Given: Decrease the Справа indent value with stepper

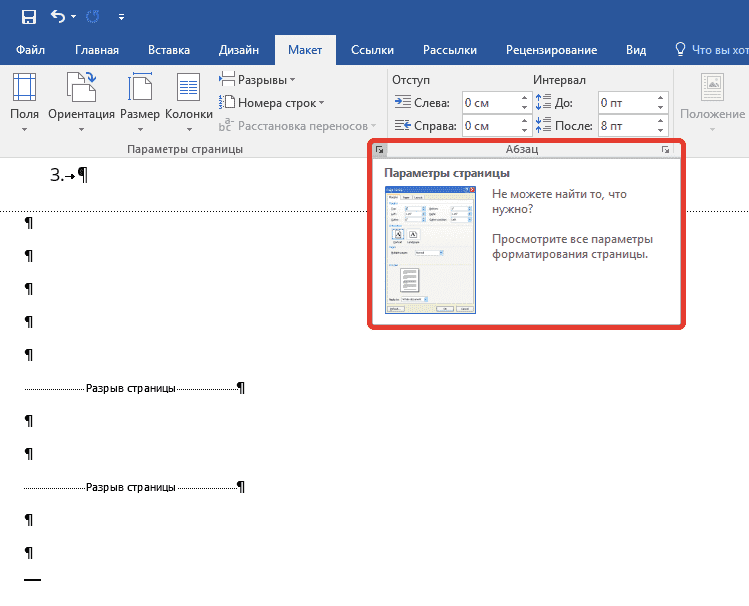Looking at the screenshot, I should coord(524,130).
